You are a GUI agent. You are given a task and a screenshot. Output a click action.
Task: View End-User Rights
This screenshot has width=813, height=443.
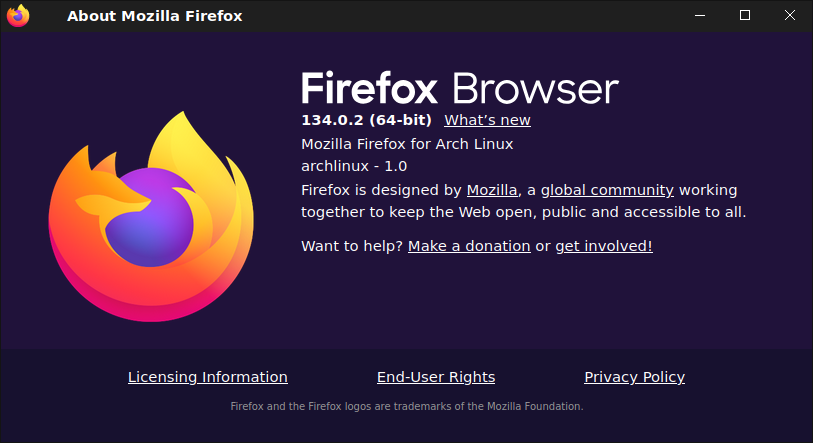point(436,377)
